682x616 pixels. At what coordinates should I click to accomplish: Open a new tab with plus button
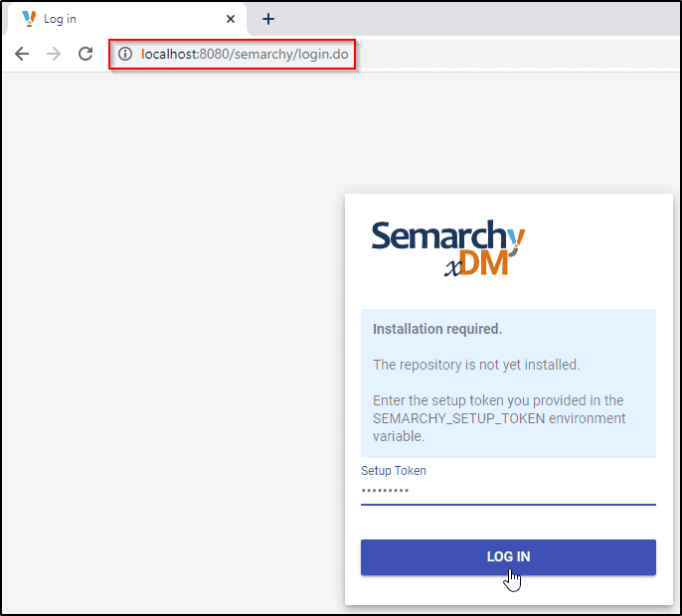(268, 19)
